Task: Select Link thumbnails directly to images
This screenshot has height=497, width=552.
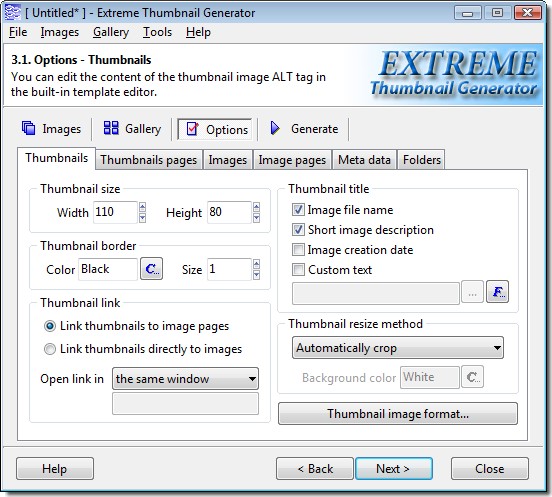Action: click(x=50, y=349)
